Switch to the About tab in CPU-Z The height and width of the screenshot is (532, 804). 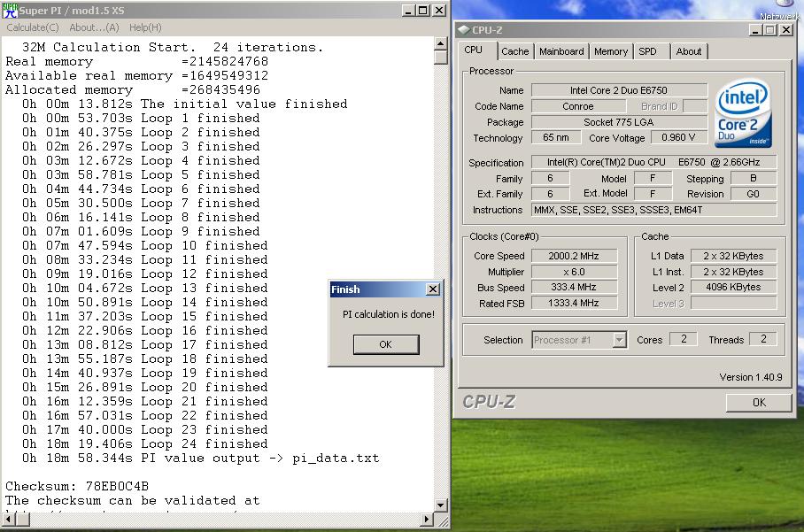(x=689, y=51)
